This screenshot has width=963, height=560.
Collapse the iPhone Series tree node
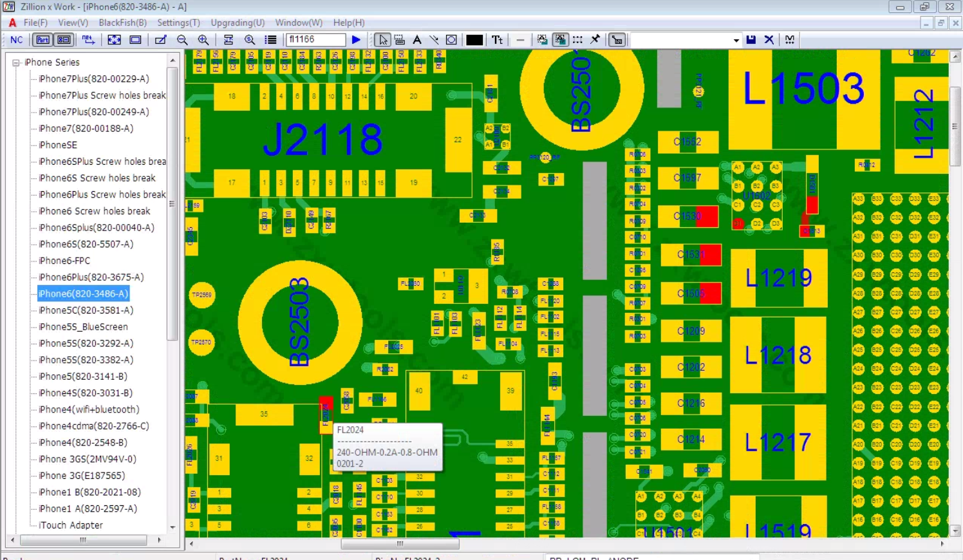click(x=16, y=62)
